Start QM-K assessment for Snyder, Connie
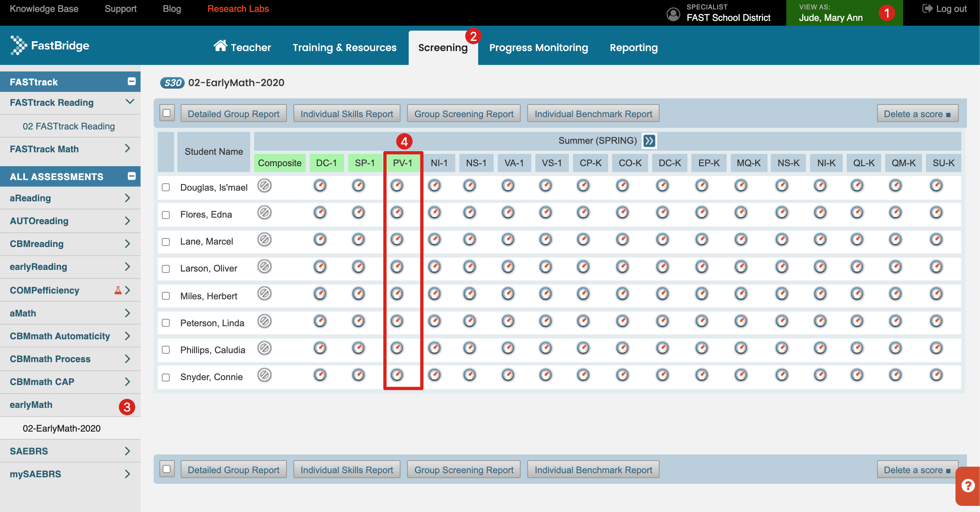 click(895, 375)
